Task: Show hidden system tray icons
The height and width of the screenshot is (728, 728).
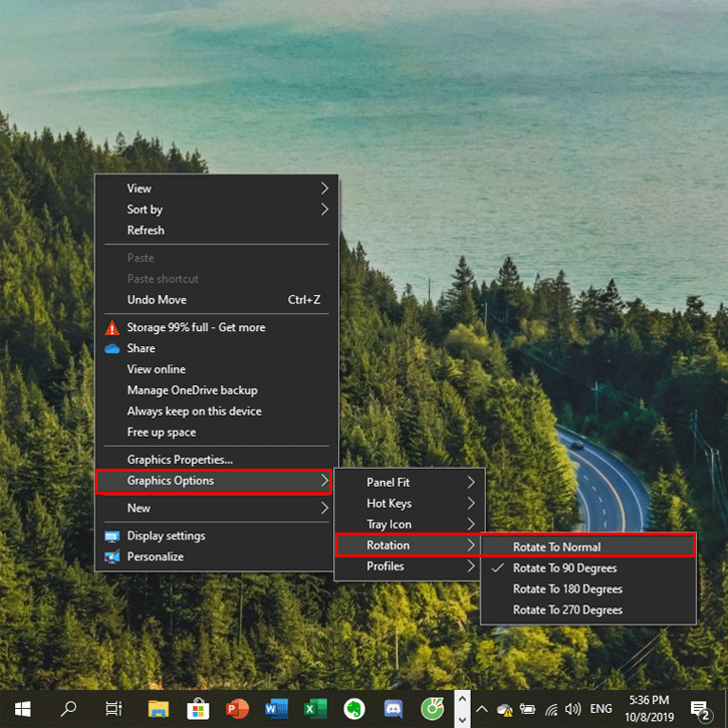Action: click(x=481, y=710)
